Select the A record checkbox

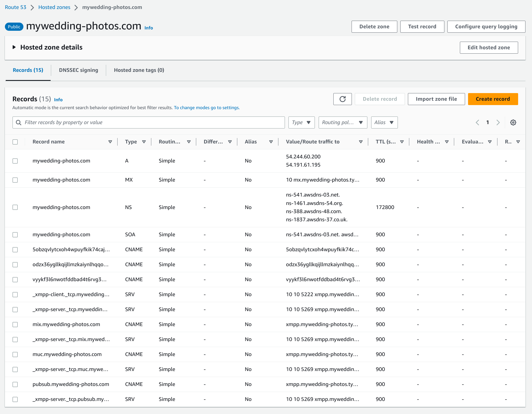coord(15,161)
